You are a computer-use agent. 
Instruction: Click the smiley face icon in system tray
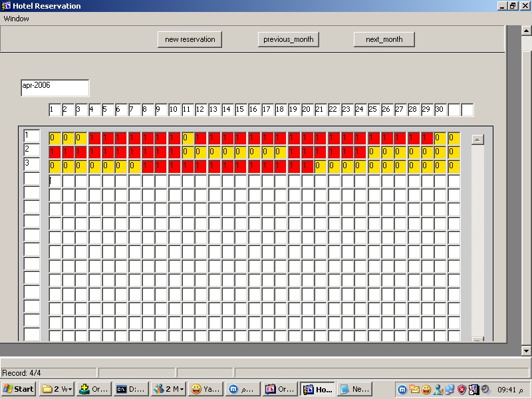426,390
